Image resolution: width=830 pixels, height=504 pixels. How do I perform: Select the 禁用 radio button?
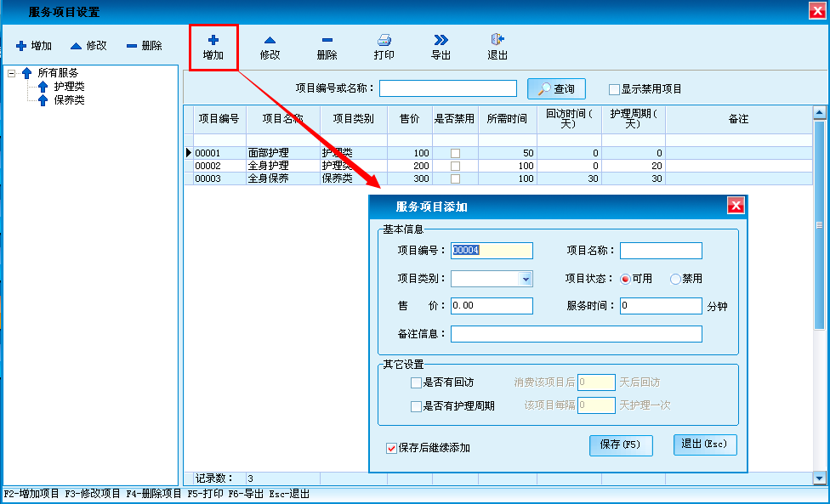pos(676,279)
